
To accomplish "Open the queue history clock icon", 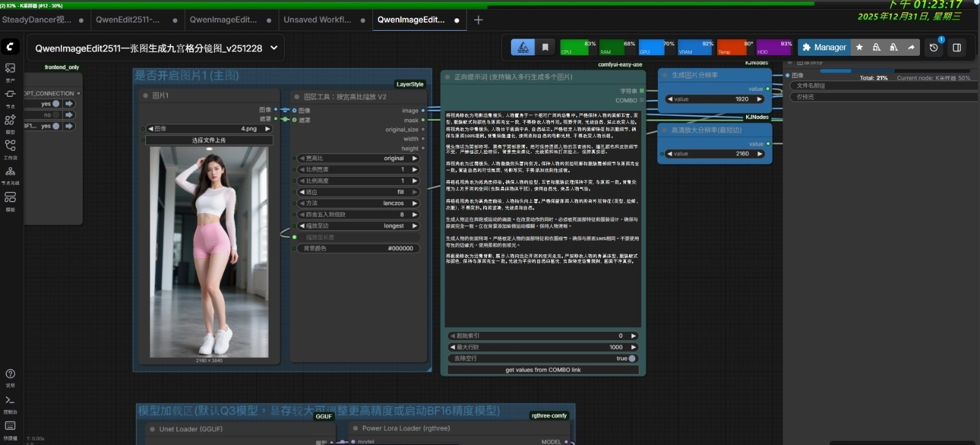I will 933,47.
